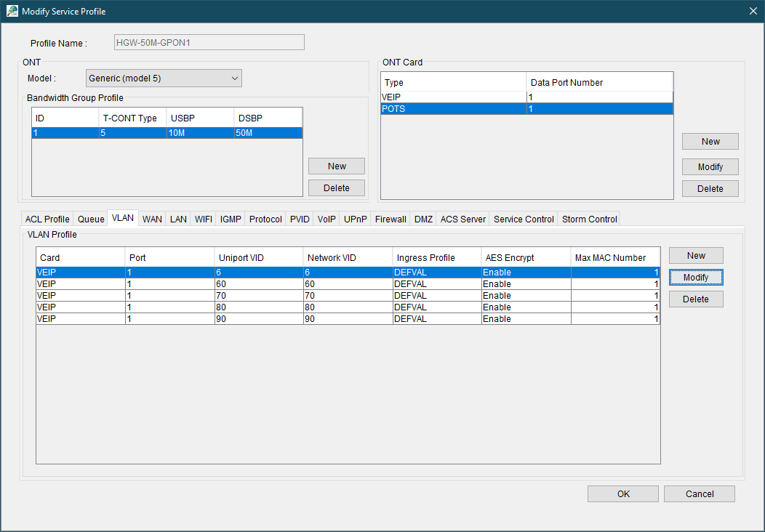Click New in Bandwidth Group Profile
Screen dimensions: 765x532
[337, 166]
